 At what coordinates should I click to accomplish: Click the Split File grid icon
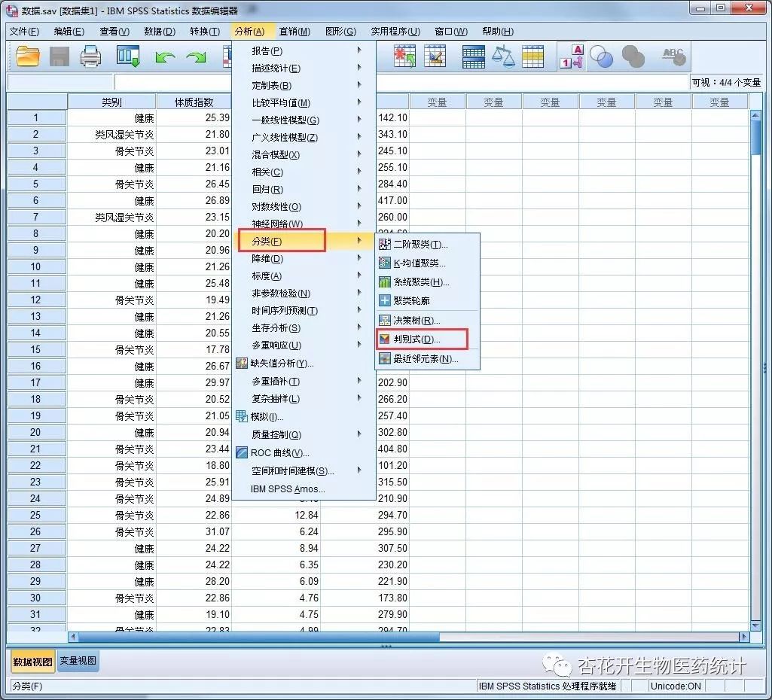pos(473,56)
